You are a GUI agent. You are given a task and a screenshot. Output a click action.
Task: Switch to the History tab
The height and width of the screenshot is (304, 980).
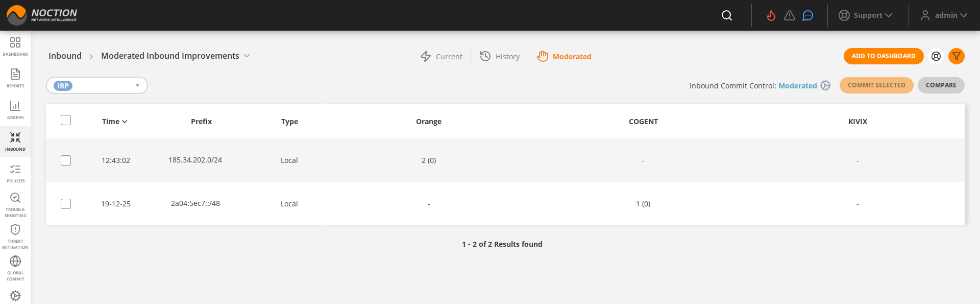[x=500, y=56]
